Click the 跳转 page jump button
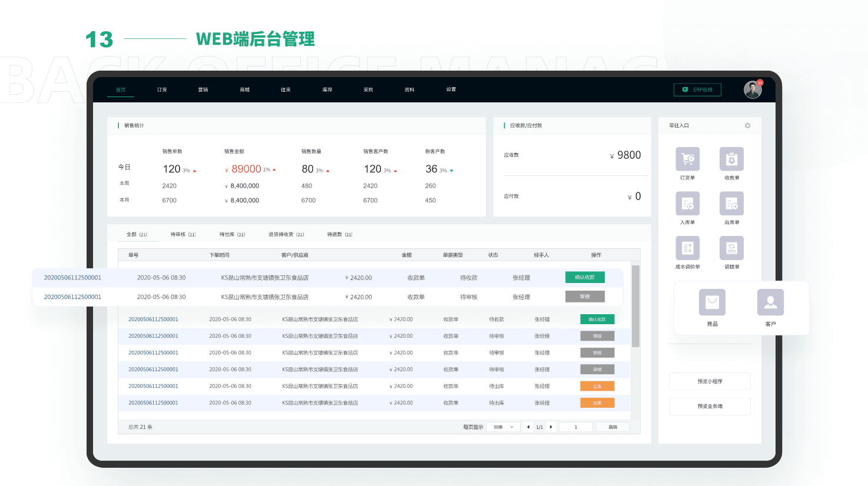Screen dimensions: 868x486 613,427
